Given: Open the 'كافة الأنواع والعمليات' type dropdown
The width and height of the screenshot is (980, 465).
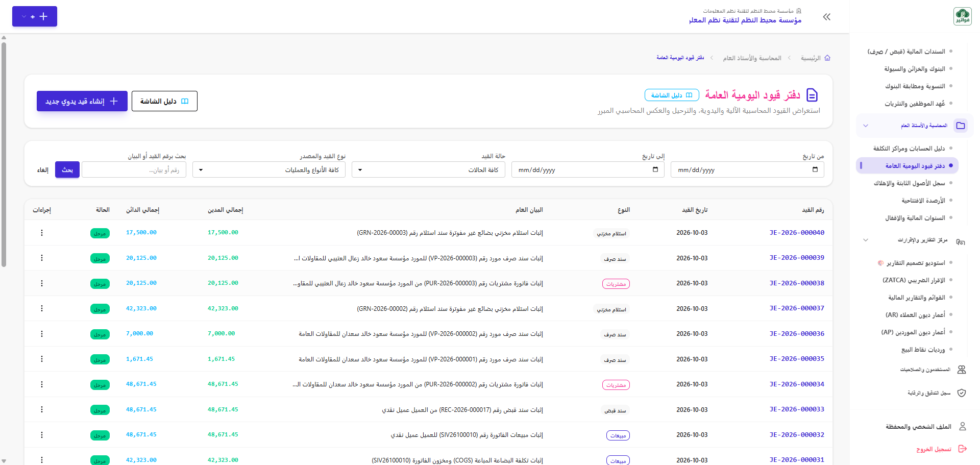Looking at the screenshot, I should coord(269,170).
